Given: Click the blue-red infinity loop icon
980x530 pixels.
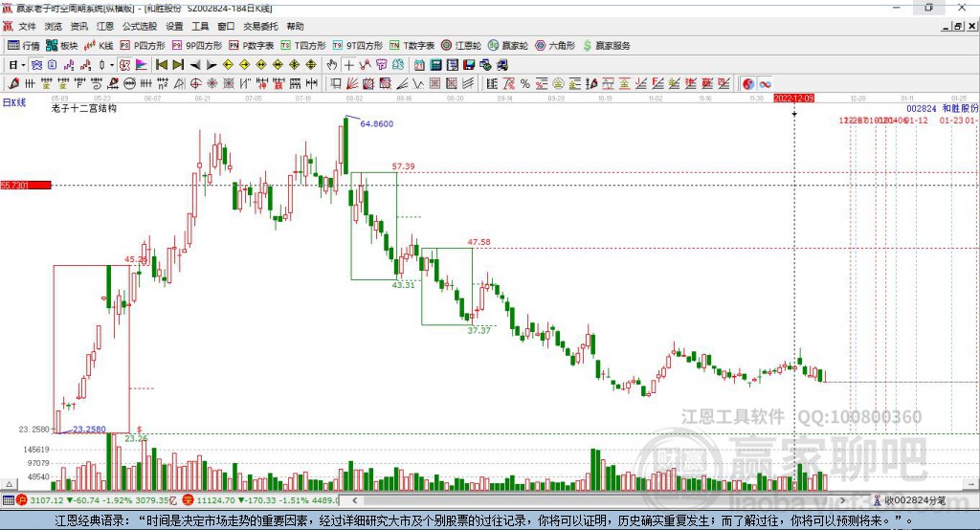Looking at the screenshot, I should click(765, 84).
